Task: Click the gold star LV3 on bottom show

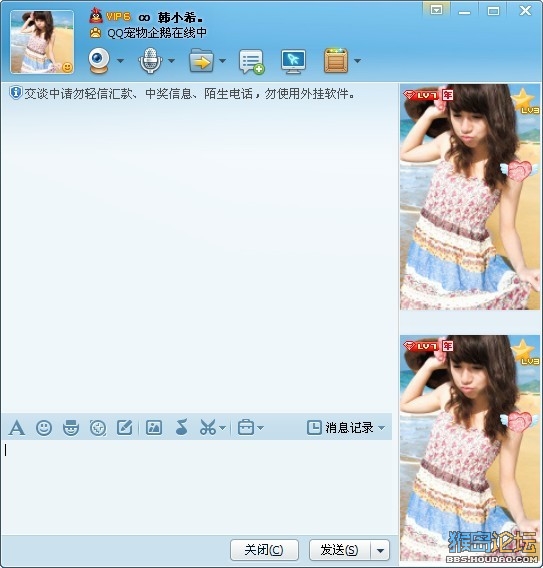Action: [525, 352]
